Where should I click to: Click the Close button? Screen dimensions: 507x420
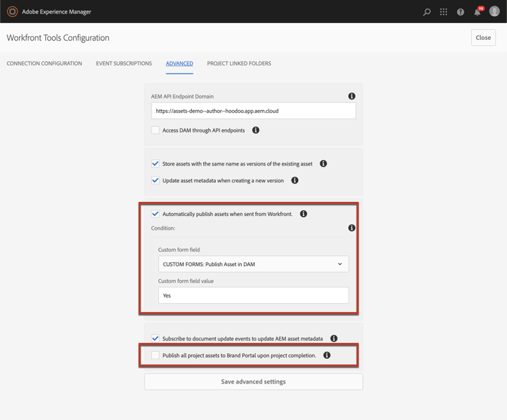tap(483, 38)
